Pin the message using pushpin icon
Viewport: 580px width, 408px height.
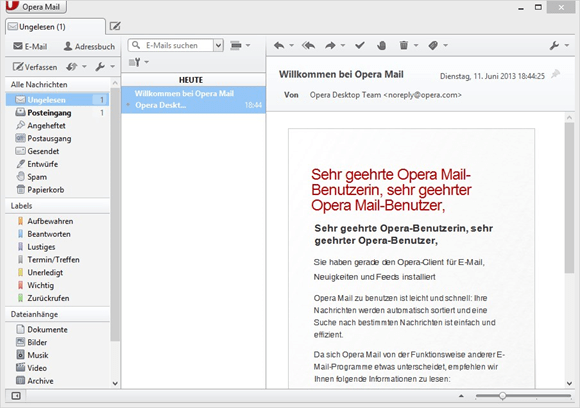point(555,74)
